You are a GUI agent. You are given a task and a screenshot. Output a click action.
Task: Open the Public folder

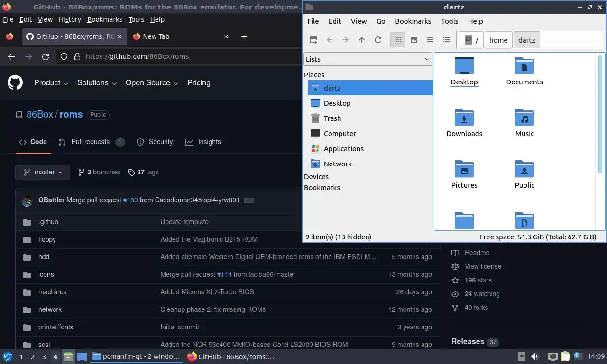click(x=524, y=174)
